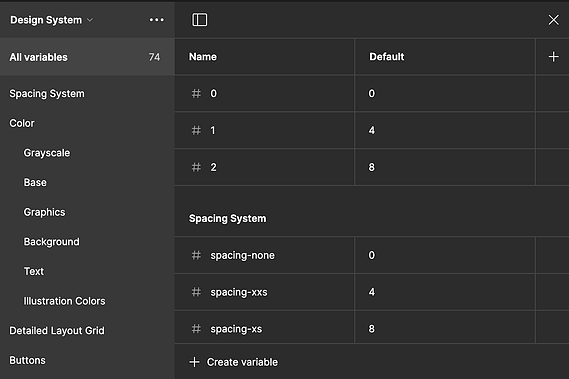Toggle the sidebar panel icon
The width and height of the screenshot is (569, 379).
tap(200, 20)
